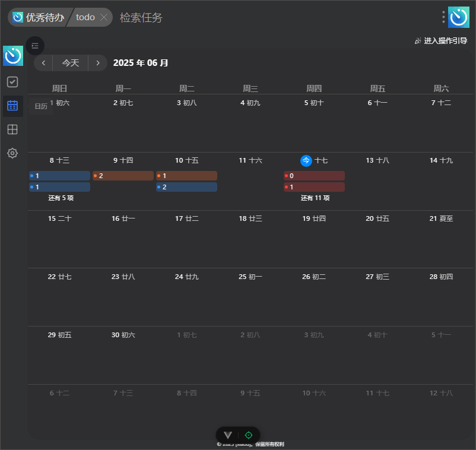This screenshot has height=450, width=476.
Task: Open settings gear in the sidebar
Action: tap(12, 153)
